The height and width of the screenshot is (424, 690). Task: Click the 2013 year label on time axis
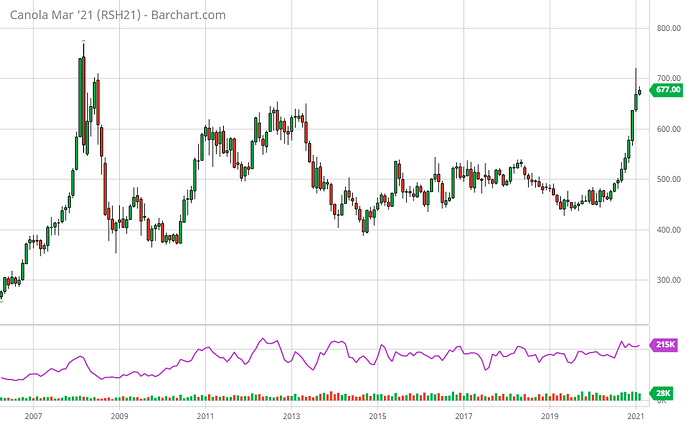pos(291,414)
